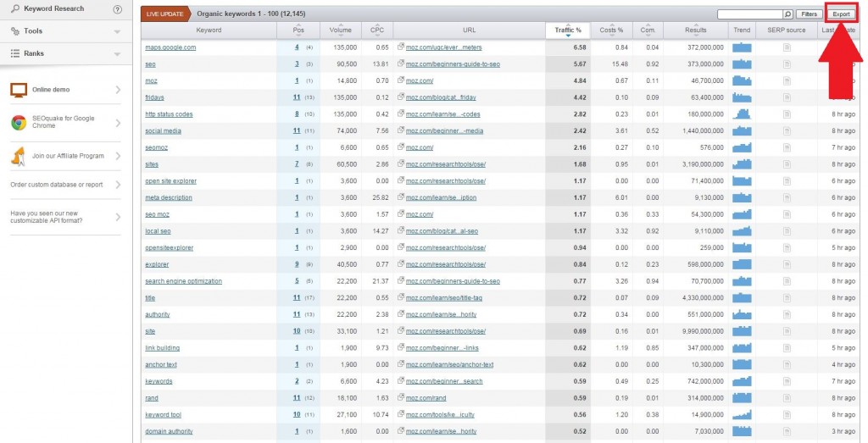Screen dimensions: 868x443
Task: Sort table by Com. column header
Action: [648, 30]
